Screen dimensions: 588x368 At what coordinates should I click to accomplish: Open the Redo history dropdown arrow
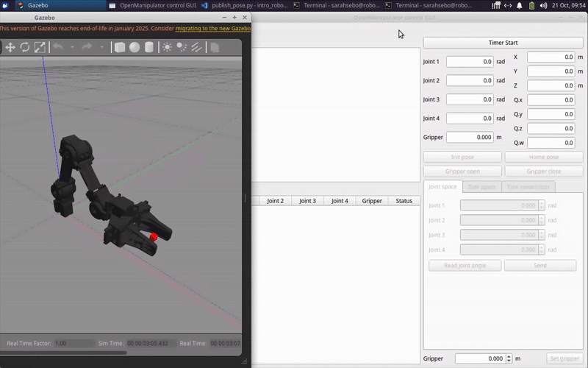(x=101, y=47)
